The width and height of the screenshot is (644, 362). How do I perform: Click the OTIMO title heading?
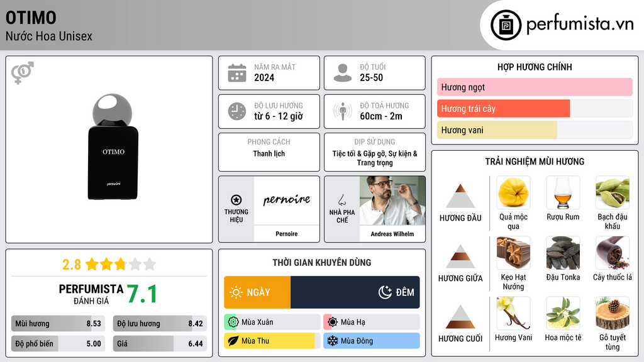pos(31,18)
